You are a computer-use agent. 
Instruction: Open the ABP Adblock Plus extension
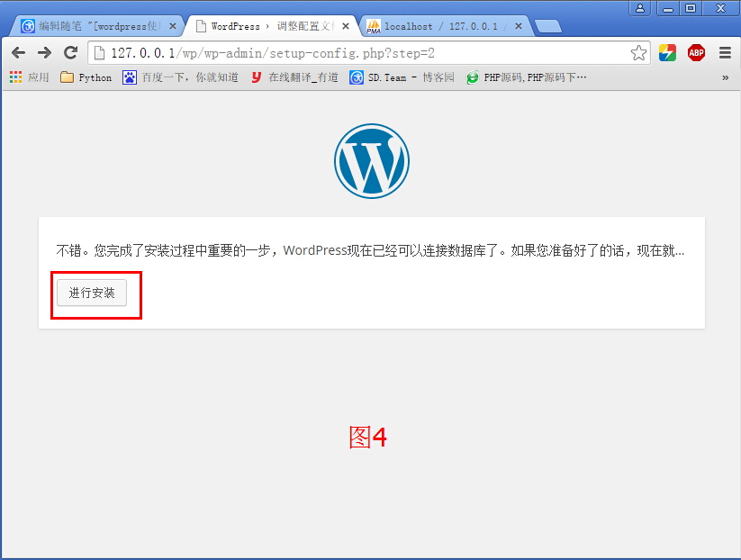click(x=696, y=53)
